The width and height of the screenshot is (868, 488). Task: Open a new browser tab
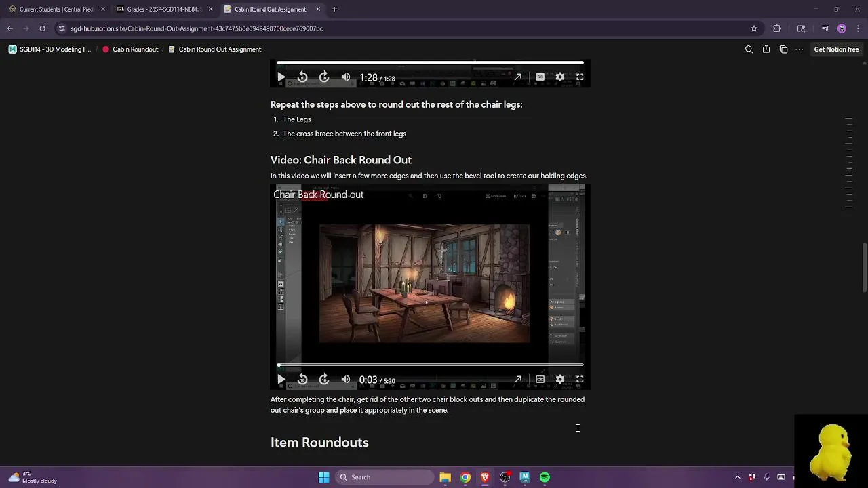tap(334, 9)
